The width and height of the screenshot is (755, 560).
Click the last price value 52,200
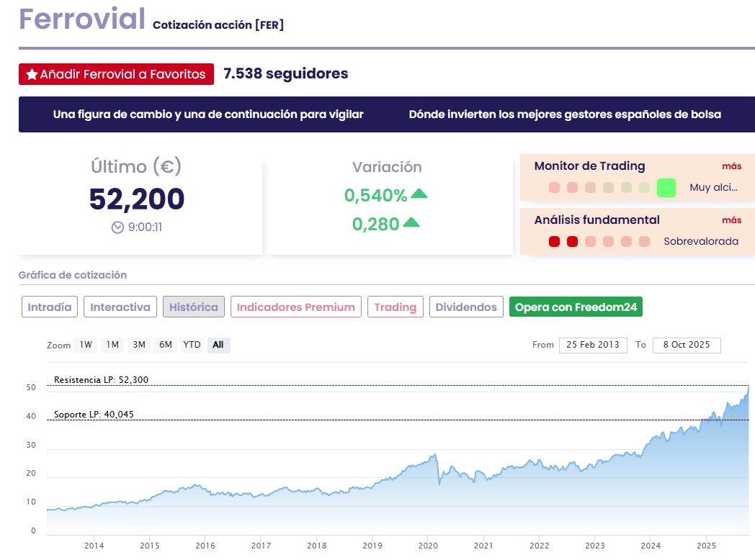pyautogui.click(x=137, y=199)
